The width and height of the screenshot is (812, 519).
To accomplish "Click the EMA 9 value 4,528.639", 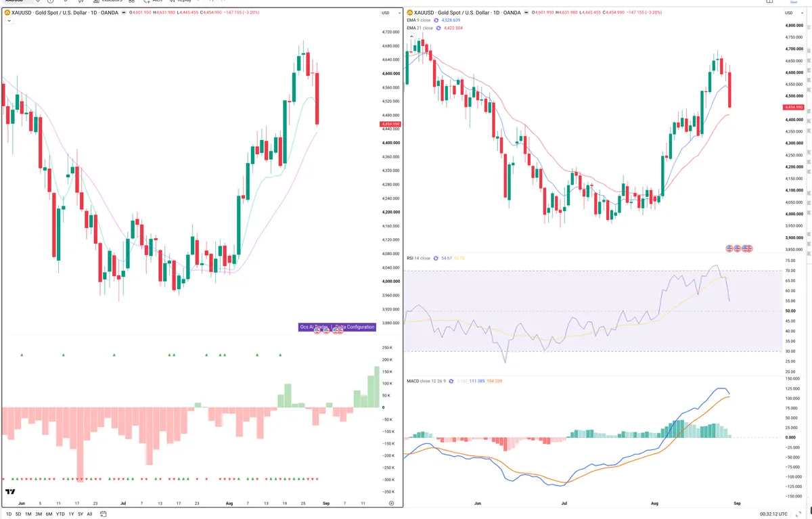I will [x=450, y=21].
